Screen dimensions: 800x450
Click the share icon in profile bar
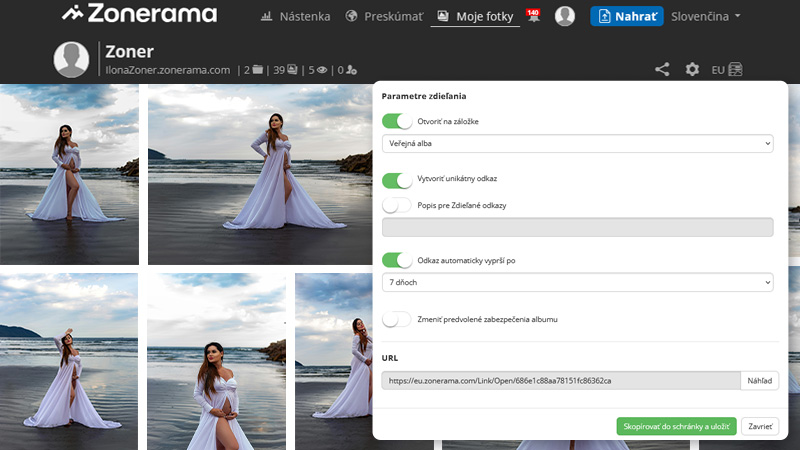click(x=662, y=70)
